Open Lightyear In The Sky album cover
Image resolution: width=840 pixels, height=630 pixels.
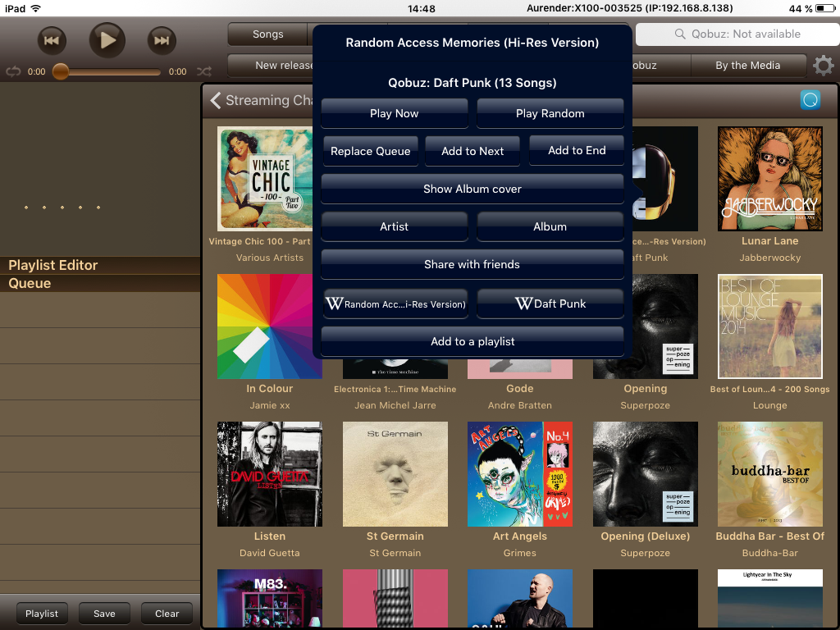pos(769,598)
